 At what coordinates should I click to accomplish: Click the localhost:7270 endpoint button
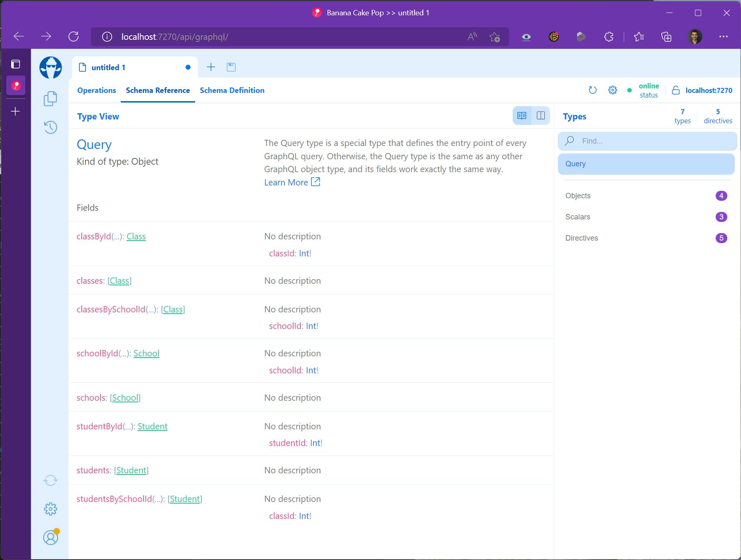pyautogui.click(x=702, y=90)
